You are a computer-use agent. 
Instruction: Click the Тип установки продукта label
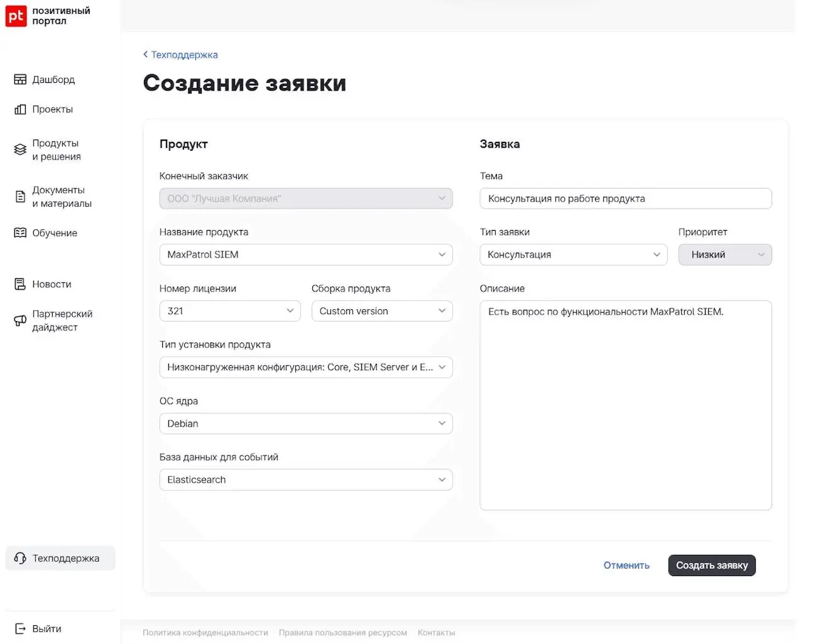(x=215, y=344)
